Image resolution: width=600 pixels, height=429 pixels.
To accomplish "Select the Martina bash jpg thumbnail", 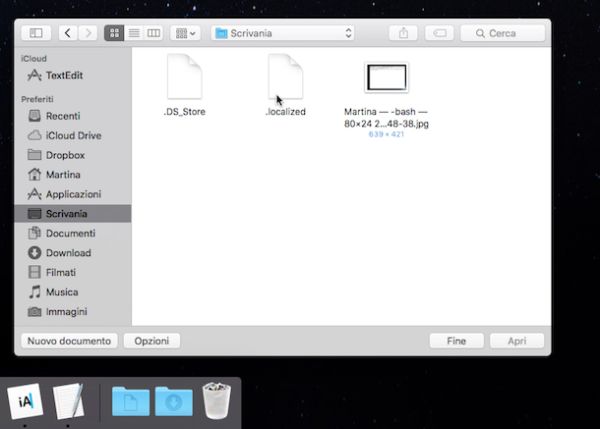I will pos(386,78).
